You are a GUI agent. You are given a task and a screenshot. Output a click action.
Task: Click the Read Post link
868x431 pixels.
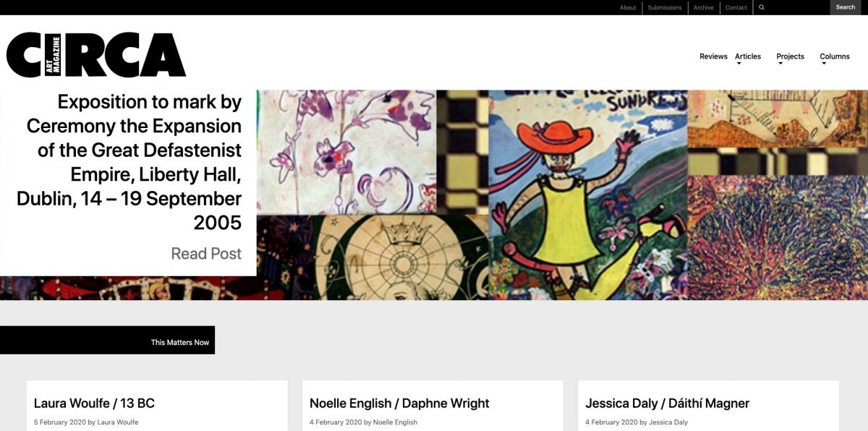pos(206,254)
